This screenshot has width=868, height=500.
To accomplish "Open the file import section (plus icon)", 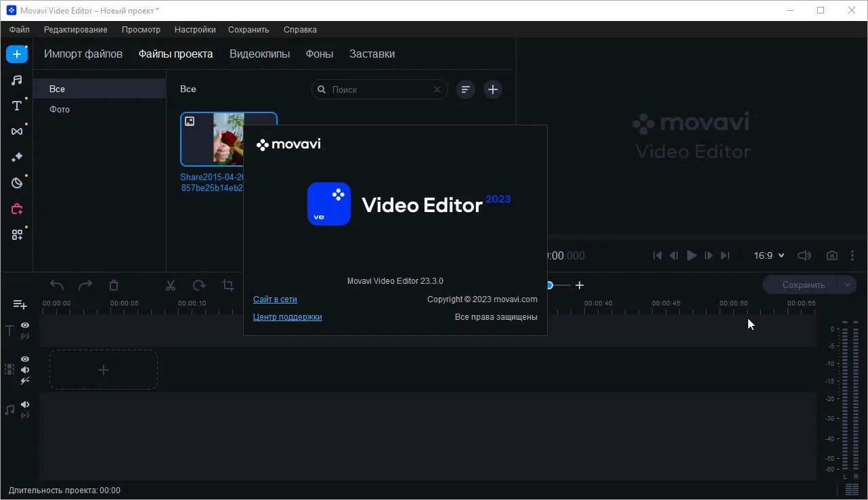I will tap(17, 54).
